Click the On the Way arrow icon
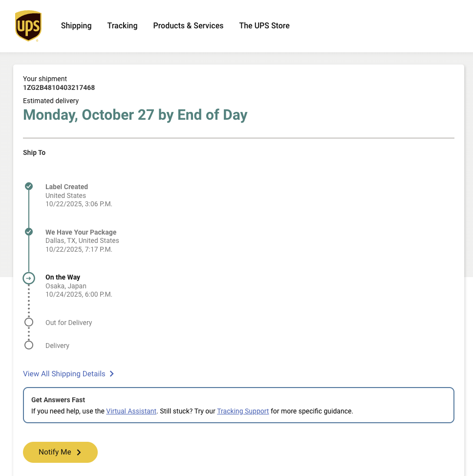The width and height of the screenshot is (473, 476). pyautogui.click(x=29, y=278)
